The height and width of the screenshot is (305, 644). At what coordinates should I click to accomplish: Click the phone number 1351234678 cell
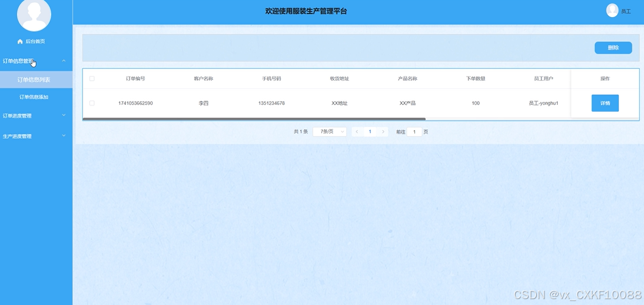[271, 103]
